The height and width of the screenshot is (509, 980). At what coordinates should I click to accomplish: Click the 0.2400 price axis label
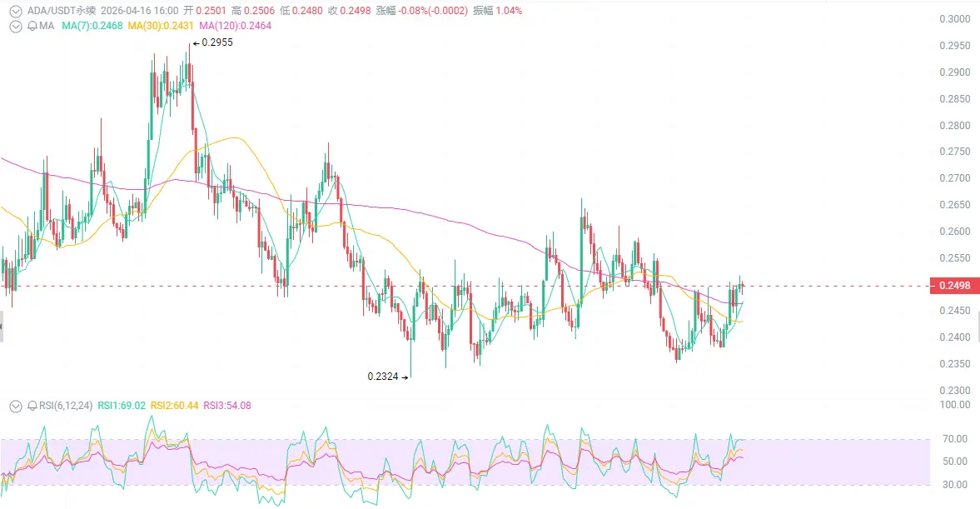point(955,337)
